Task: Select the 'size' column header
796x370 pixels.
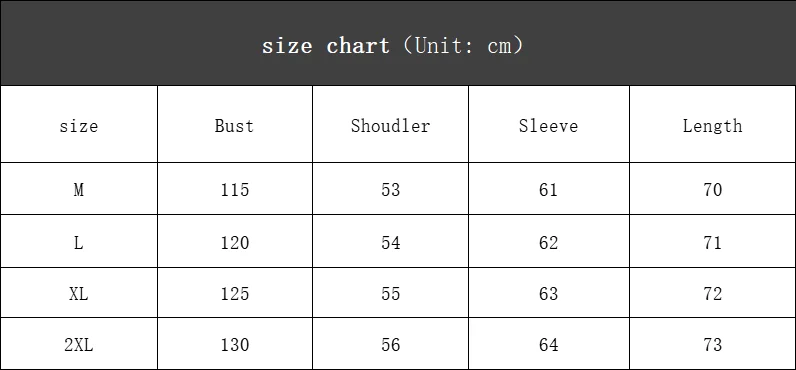Action: click(79, 125)
